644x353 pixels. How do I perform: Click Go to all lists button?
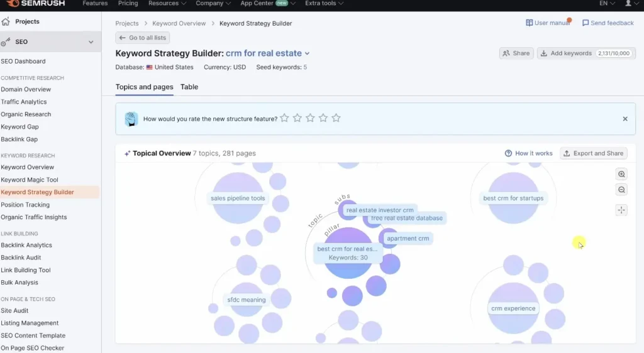tap(143, 38)
